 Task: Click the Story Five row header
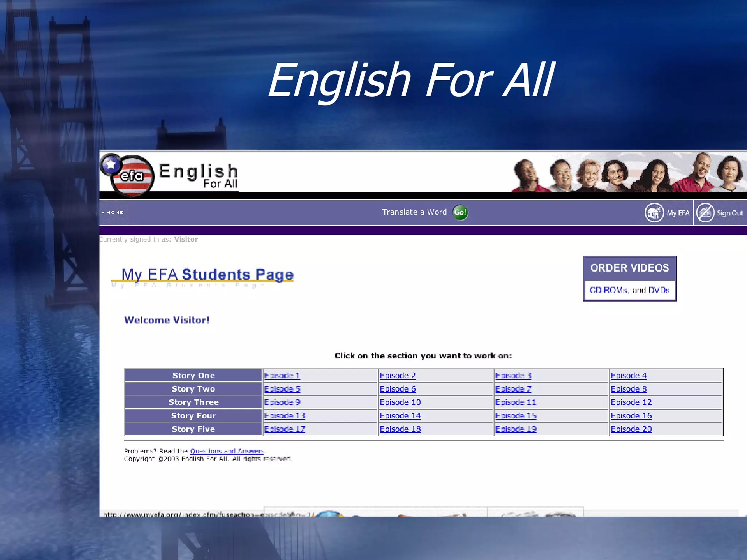(193, 429)
